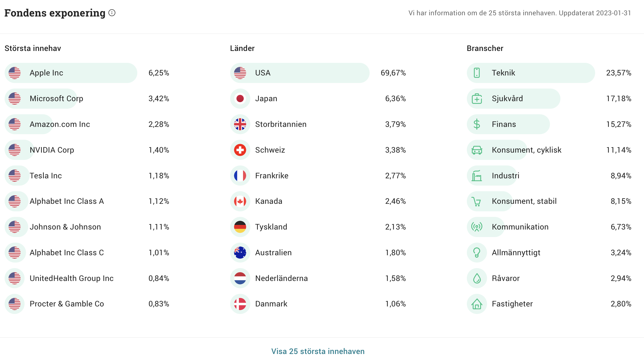
Task: Open Visa 25 största innehaven link
Action: [x=318, y=351]
